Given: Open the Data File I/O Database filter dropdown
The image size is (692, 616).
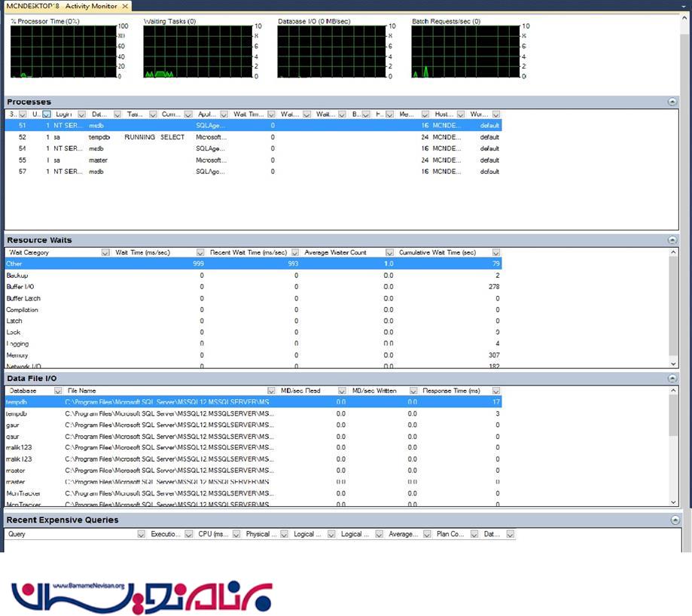Looking at the screenshot, I should pos(58,391).
